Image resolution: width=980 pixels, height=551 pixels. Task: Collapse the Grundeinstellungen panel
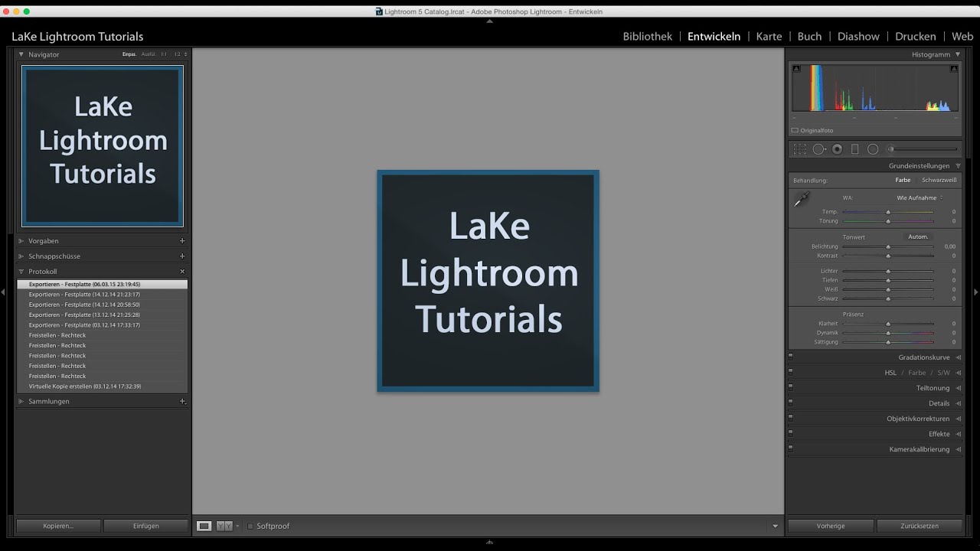click(x=958, y=166)
